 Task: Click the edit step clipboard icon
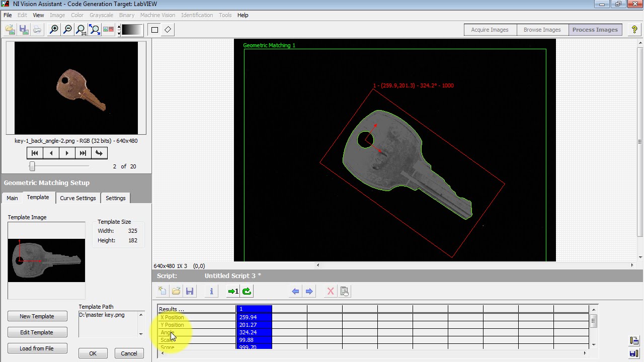click(345, 291)
